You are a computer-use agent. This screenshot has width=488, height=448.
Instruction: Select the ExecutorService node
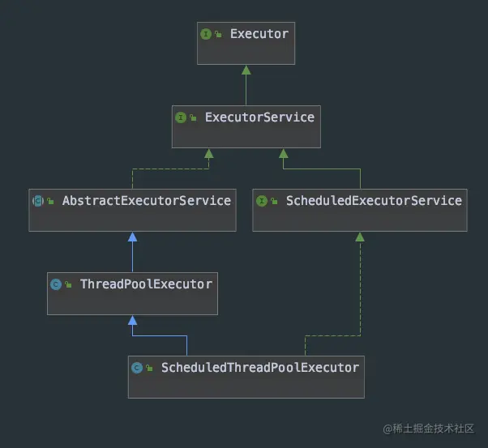pos(246,126)
